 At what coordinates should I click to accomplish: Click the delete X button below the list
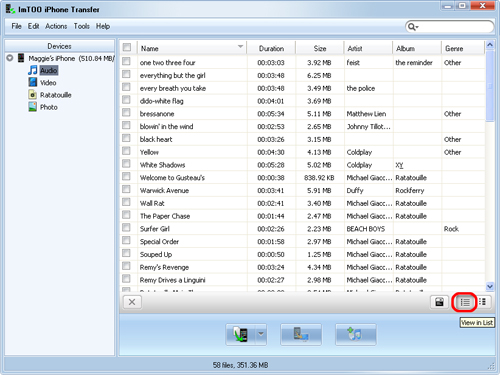click(x=132, y=302)
